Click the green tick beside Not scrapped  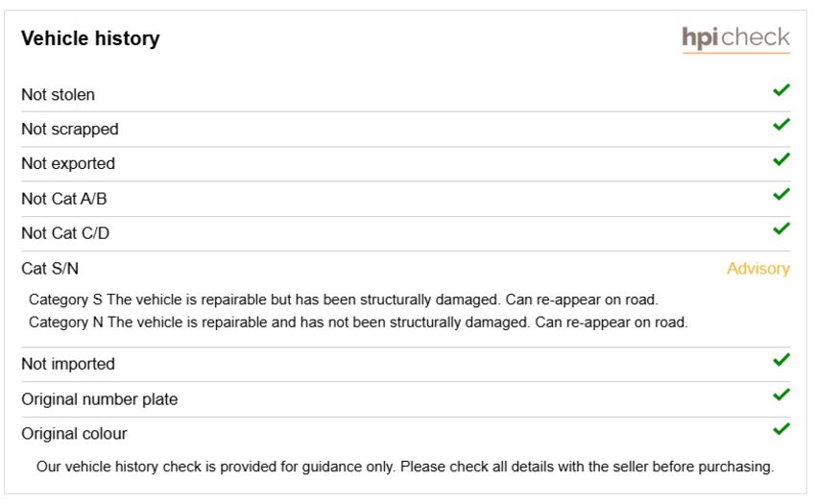pyautogui.click(x=781, y=125)
